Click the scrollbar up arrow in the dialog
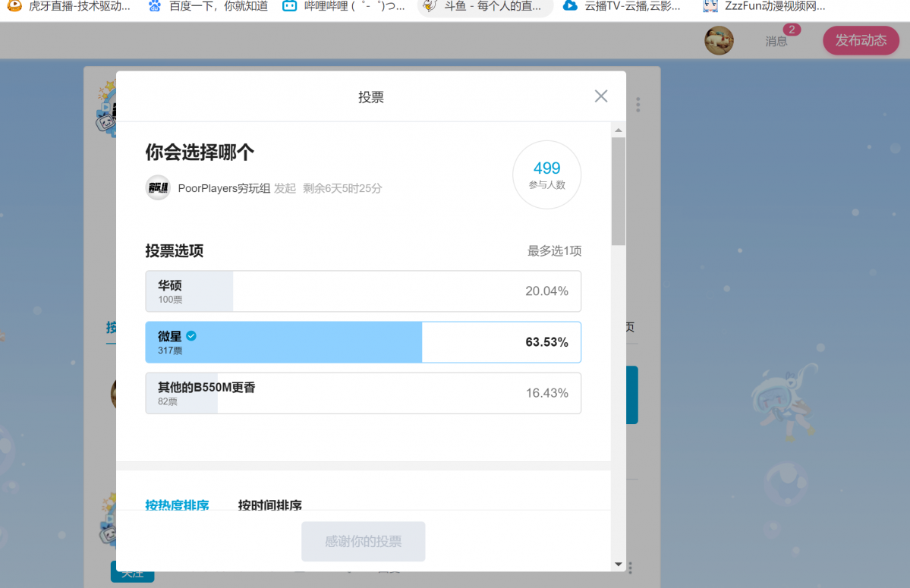910x588 pixels. click(618, 130)
